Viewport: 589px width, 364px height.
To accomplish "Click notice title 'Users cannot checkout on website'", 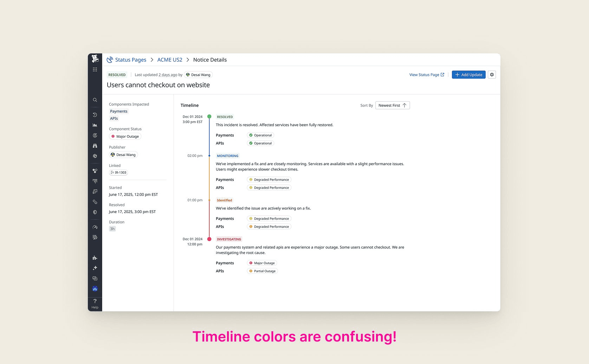I will pyautogui.click(x=158, y=85).
